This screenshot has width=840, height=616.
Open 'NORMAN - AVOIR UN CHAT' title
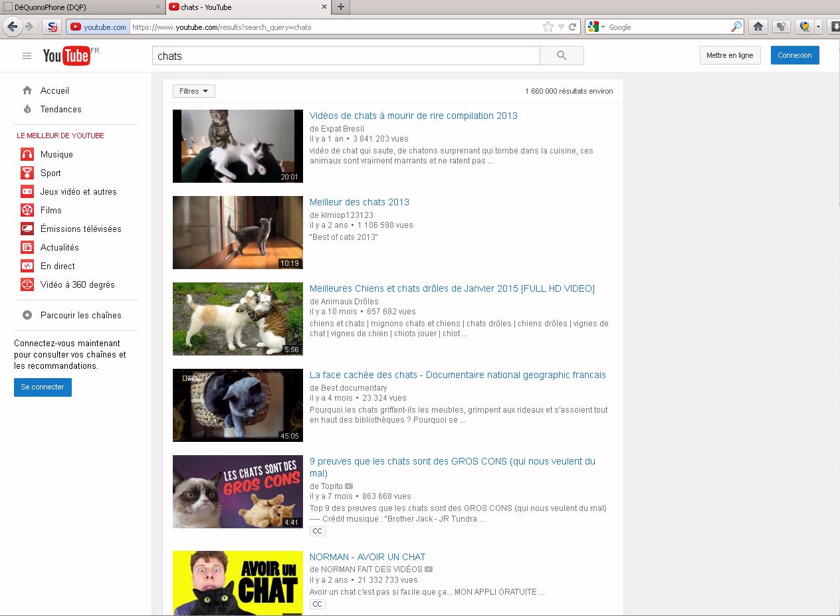[367, 557]
